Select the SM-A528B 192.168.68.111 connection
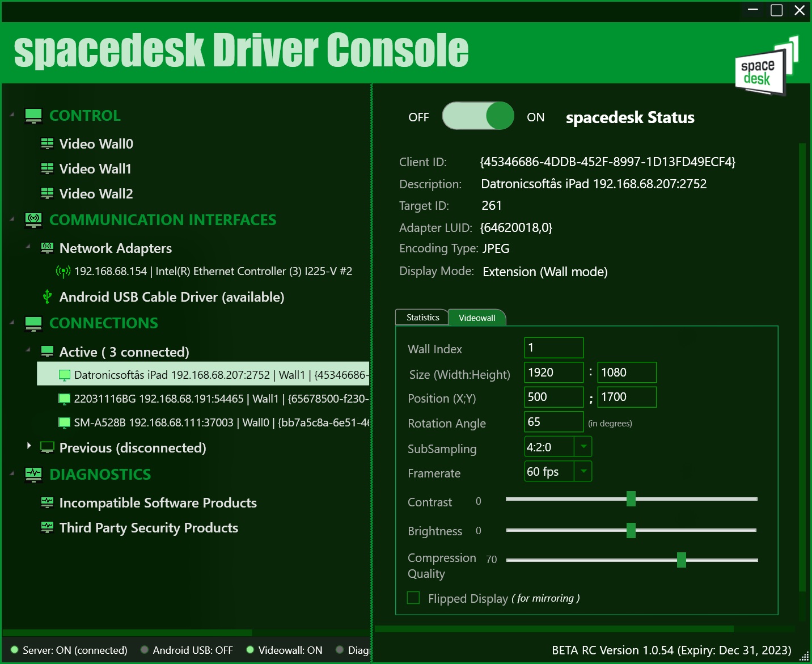Viewport: 812px width, 664px height. tap(221, 422)
